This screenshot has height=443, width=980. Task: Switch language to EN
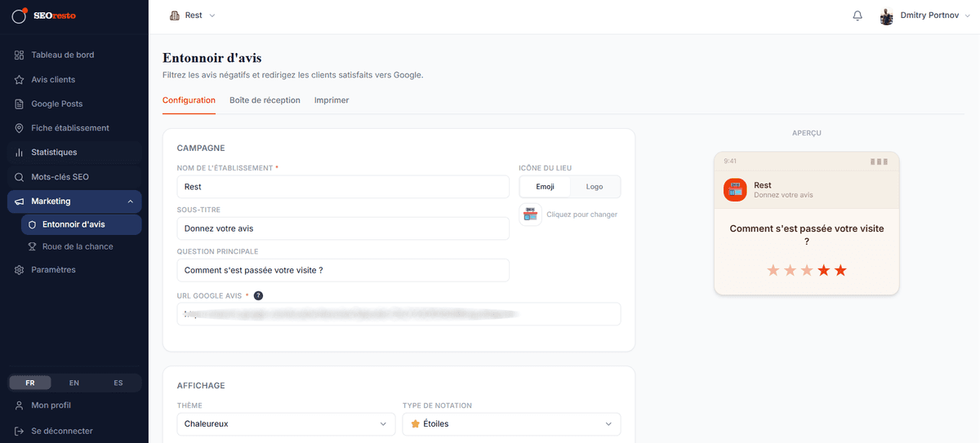[74, 383]
